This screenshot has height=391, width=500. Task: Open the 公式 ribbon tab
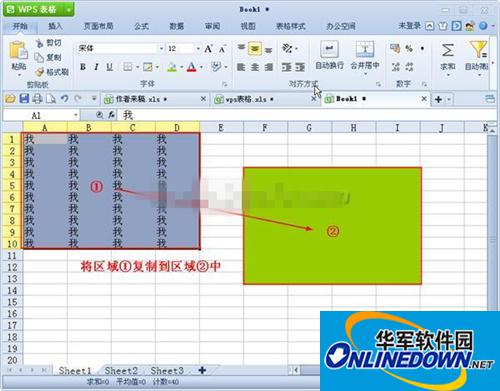tap(141, 26)
